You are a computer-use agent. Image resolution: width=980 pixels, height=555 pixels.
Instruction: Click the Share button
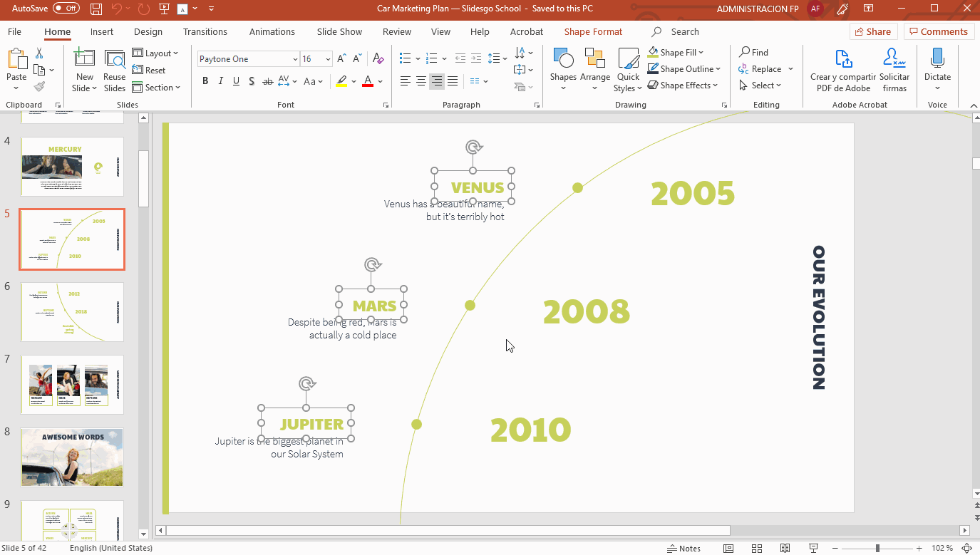[x=873, y=31]
